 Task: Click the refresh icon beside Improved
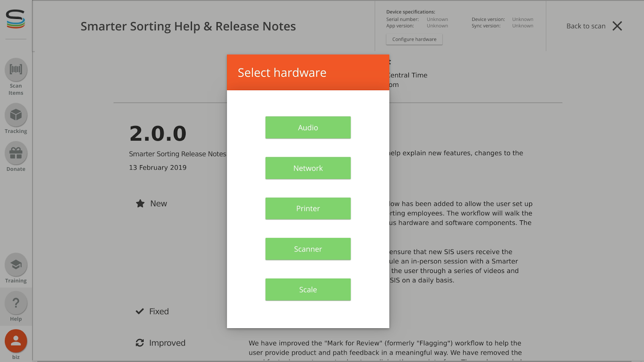140,343
